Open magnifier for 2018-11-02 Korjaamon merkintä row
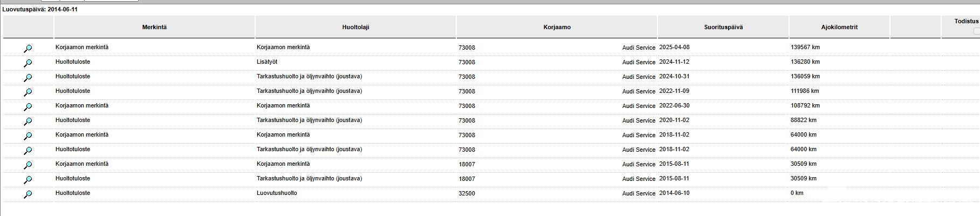 tap(28, 136)
